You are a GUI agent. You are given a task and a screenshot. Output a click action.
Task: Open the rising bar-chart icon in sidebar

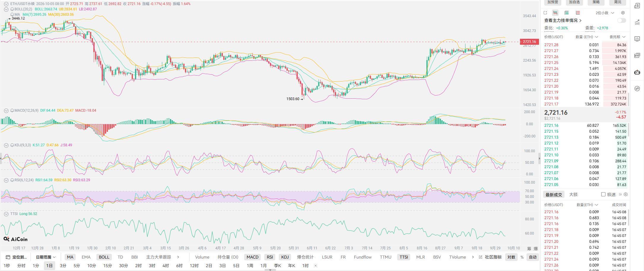637,22
